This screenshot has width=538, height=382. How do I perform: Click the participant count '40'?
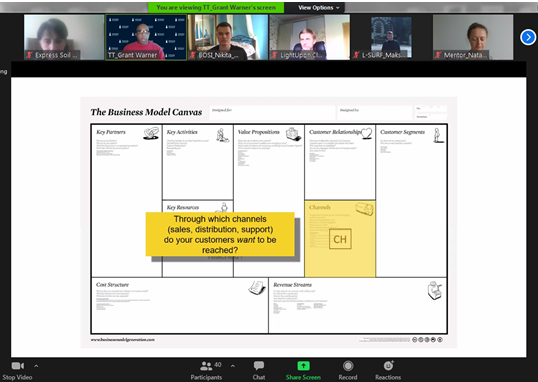point(218,365)
